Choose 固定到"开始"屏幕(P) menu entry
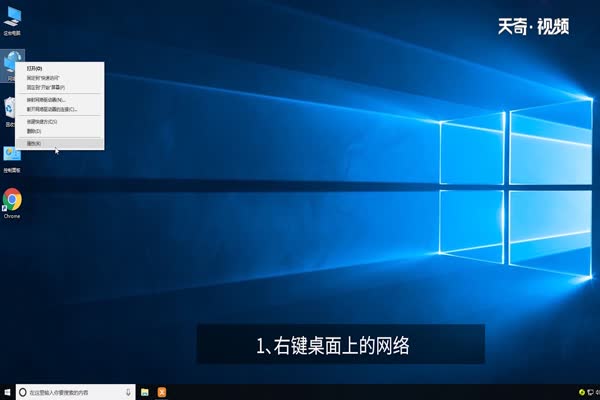The height and width of the screenshot is (400, 600). click(59, 87)
